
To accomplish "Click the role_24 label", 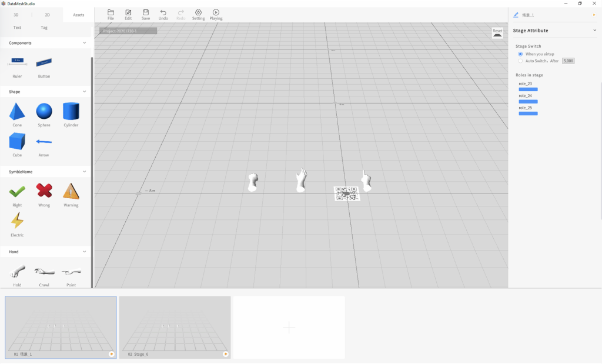I will pos(525,96).
